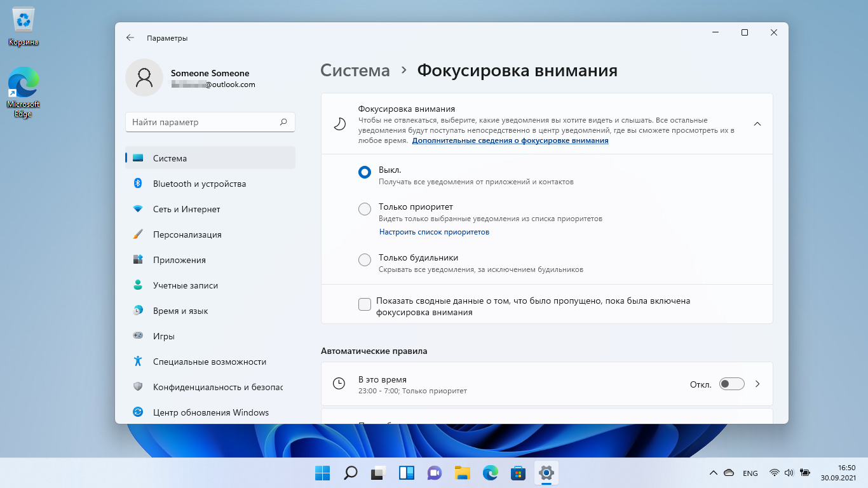Click Настроить список приоритетов link

click(434, 232)
